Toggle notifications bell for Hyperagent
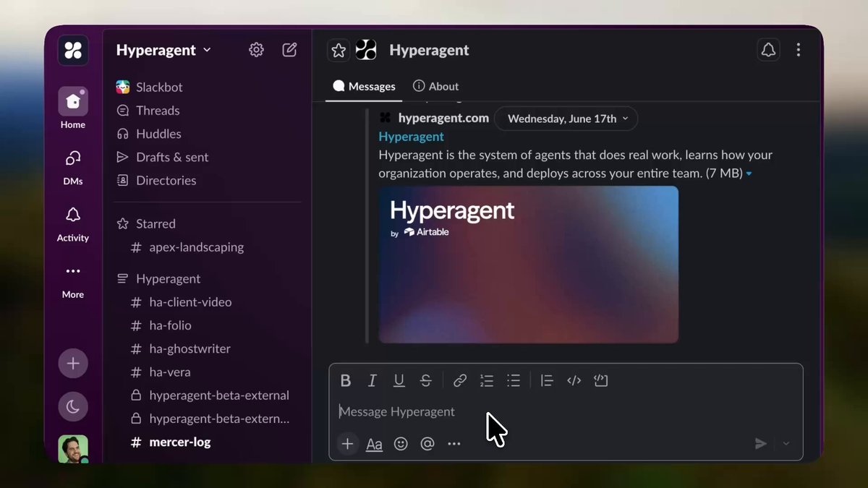 768,50
